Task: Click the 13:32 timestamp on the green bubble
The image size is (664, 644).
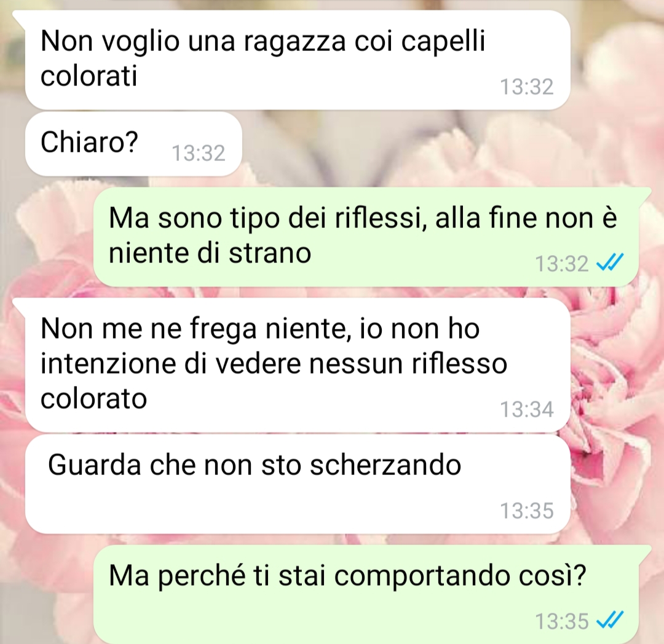Action: [x=562, y=264]
